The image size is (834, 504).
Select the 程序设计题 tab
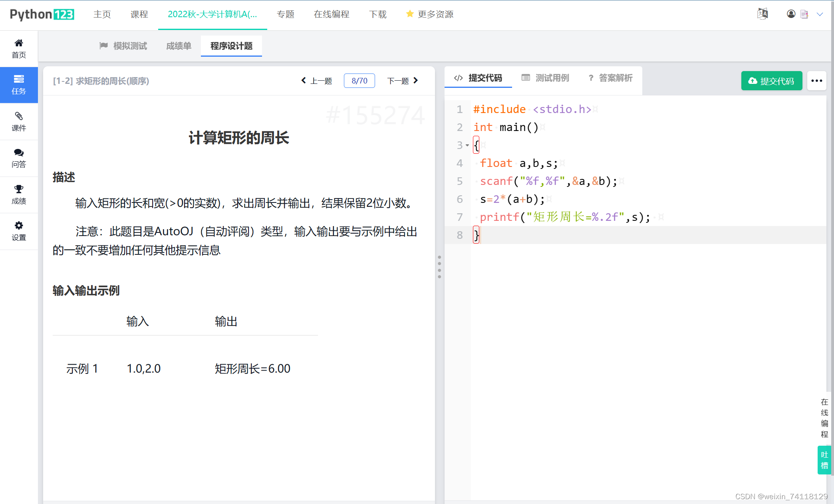point(231,46)
